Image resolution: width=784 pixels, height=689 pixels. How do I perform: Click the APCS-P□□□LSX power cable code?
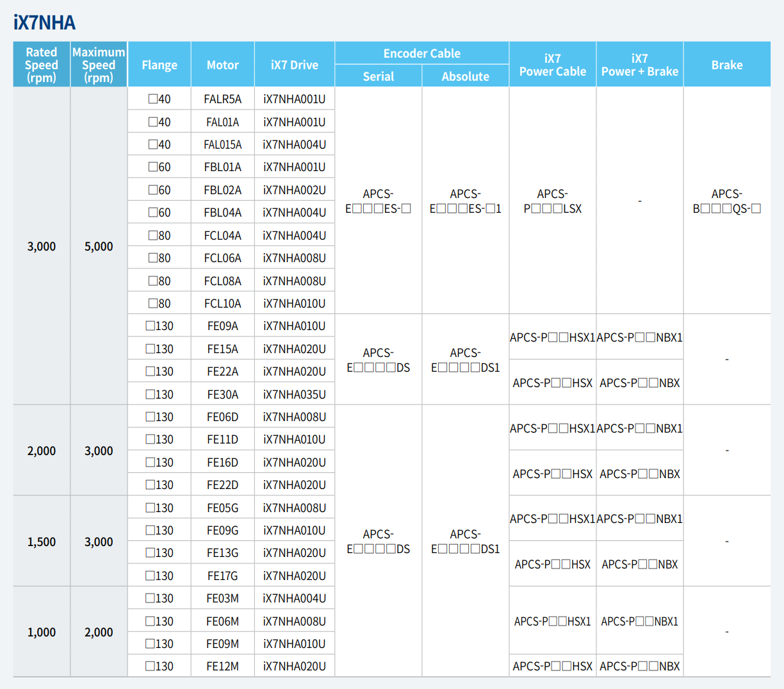552,201
